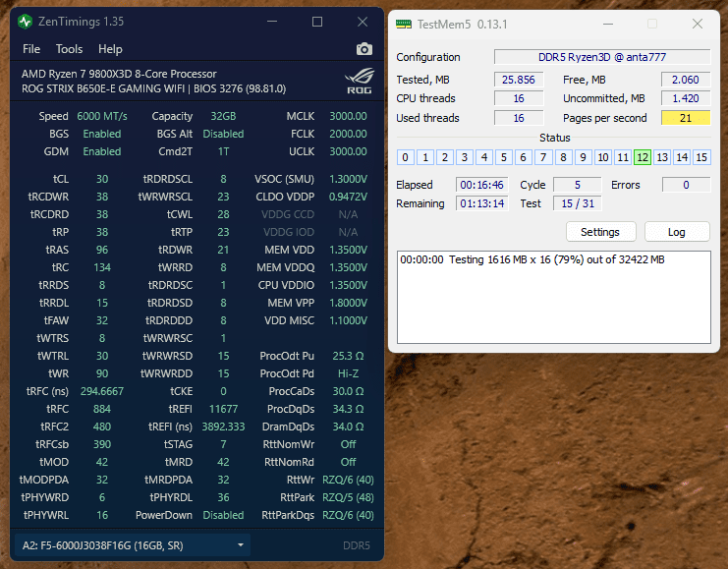Maximize the ZenTimings window

317,22
